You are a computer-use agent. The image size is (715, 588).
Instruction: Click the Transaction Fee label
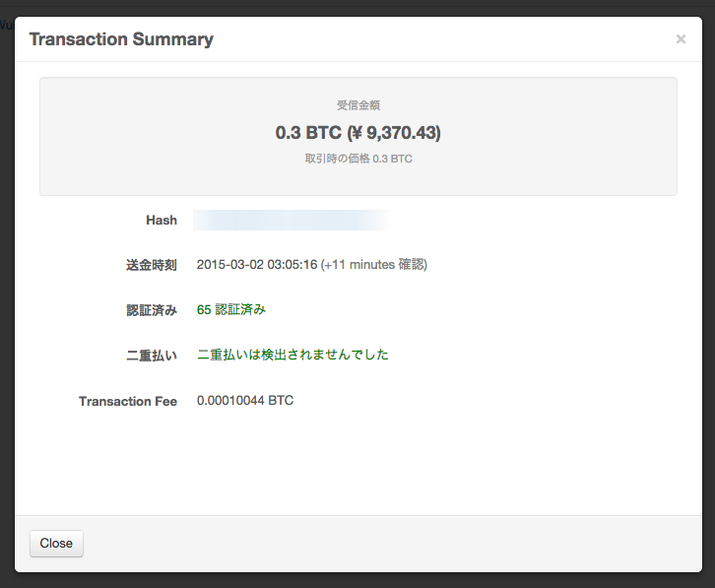(x=128, y=401)
